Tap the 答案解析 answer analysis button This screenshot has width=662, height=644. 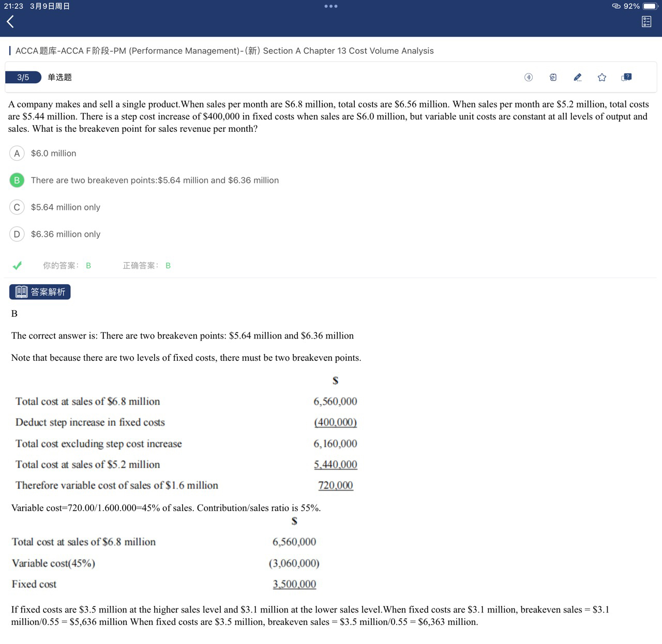pos(40,292)
